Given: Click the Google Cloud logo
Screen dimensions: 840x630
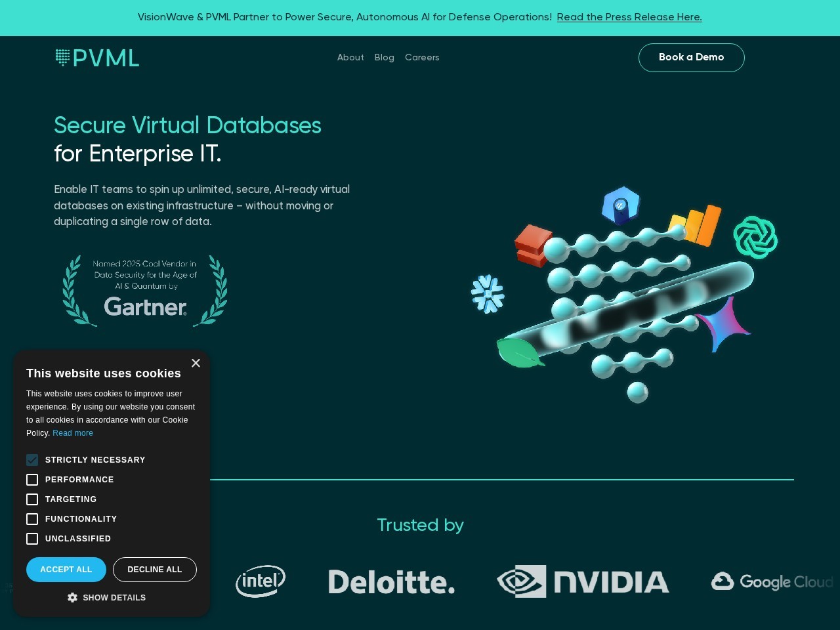Looking at the screenshot, I should coord(772,581).
